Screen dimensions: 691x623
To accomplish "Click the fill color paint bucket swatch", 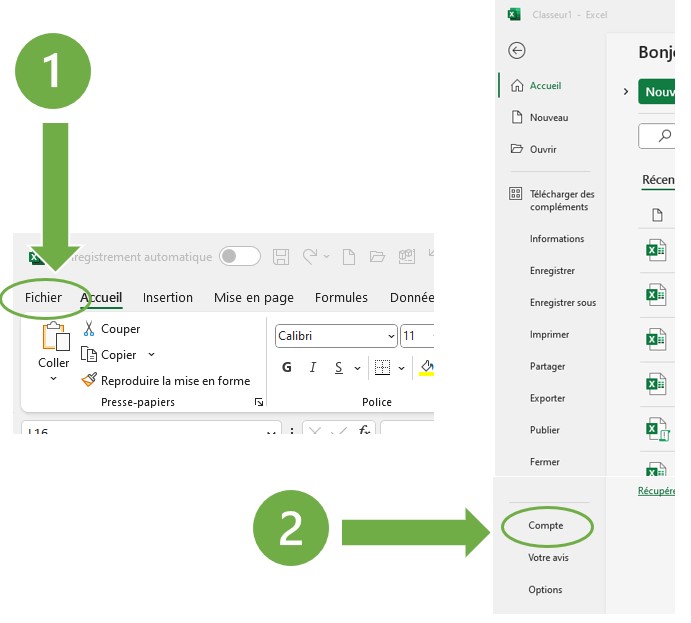I will coord(427,367).
